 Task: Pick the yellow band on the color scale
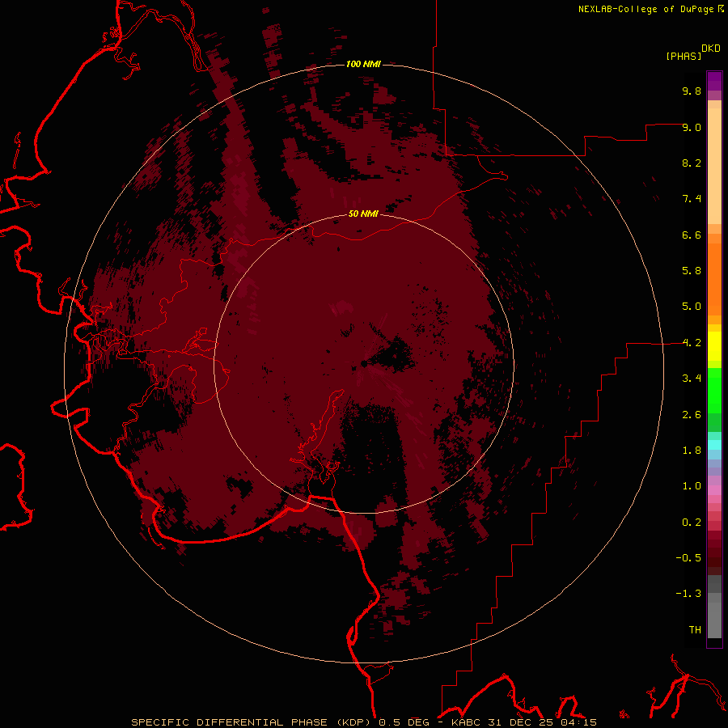pyautogui.click(x=714, y=346)
